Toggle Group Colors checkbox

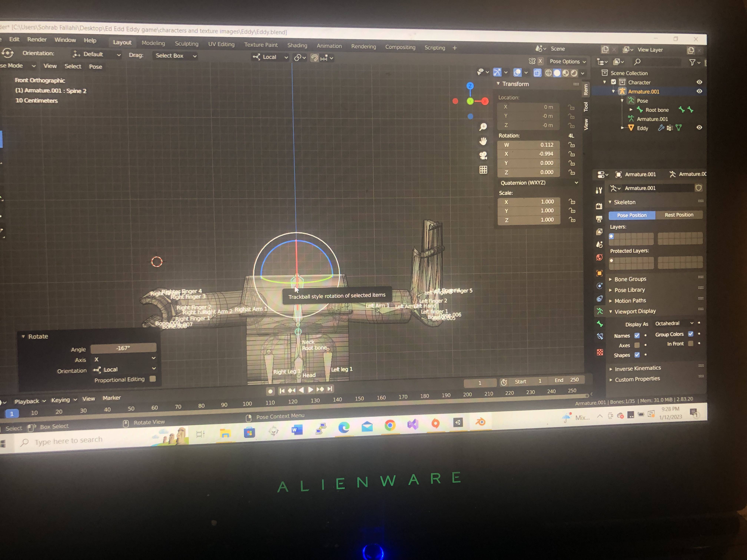pyautogui.click(x=691, y=334)
